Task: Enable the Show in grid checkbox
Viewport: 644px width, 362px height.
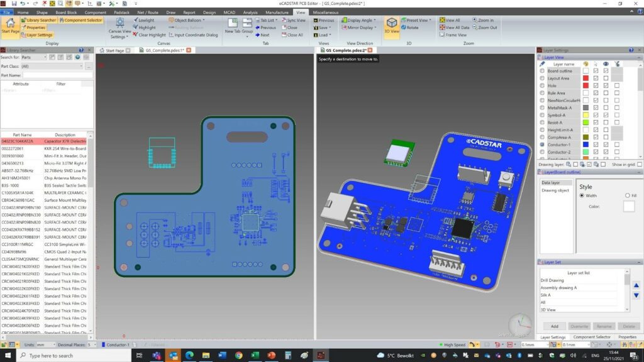Action: coord(640,164)
